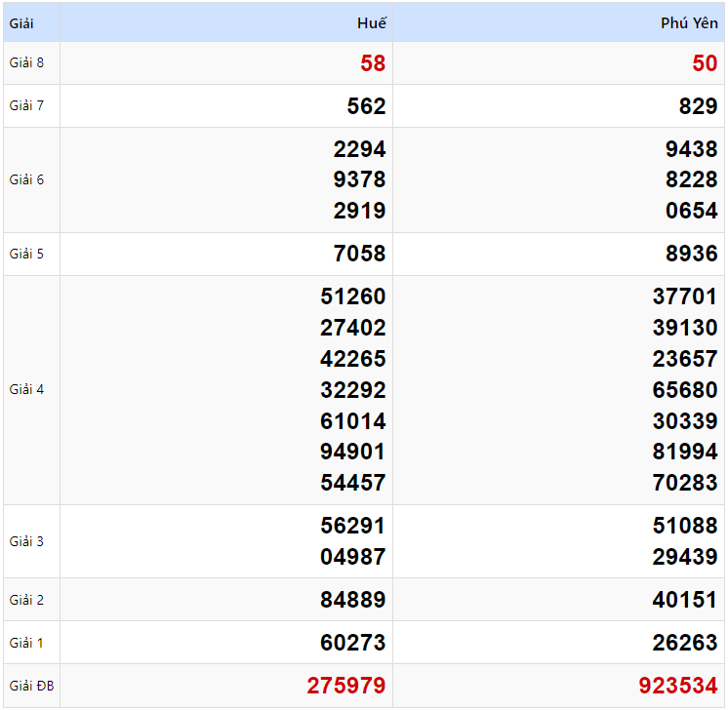Select Phú Yên Giải 1 number 26263
The image size is (728, 710).
[685, 644]
